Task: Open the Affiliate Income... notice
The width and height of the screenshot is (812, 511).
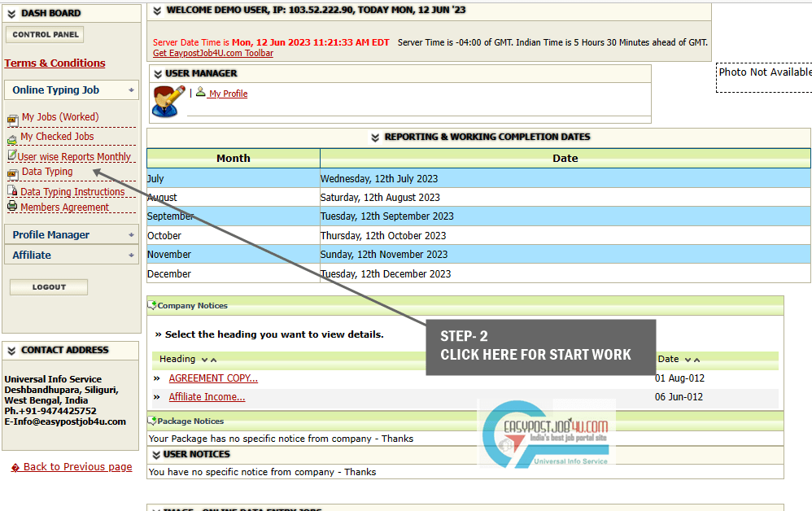Action: (207, 397)
